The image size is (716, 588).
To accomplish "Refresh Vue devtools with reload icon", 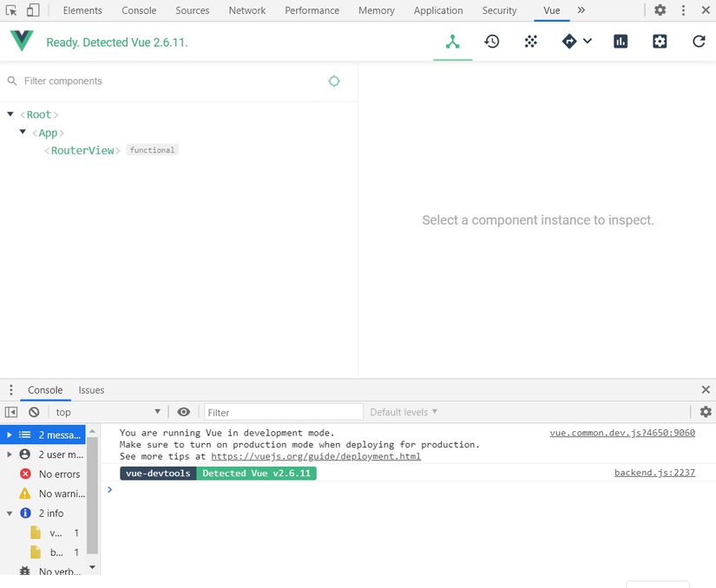I will coord(699,42).
